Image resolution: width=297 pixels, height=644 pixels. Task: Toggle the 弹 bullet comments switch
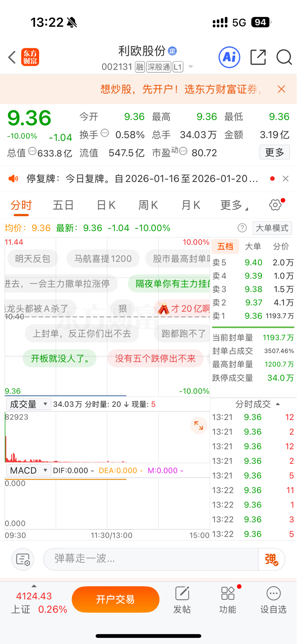coord(272,559)
